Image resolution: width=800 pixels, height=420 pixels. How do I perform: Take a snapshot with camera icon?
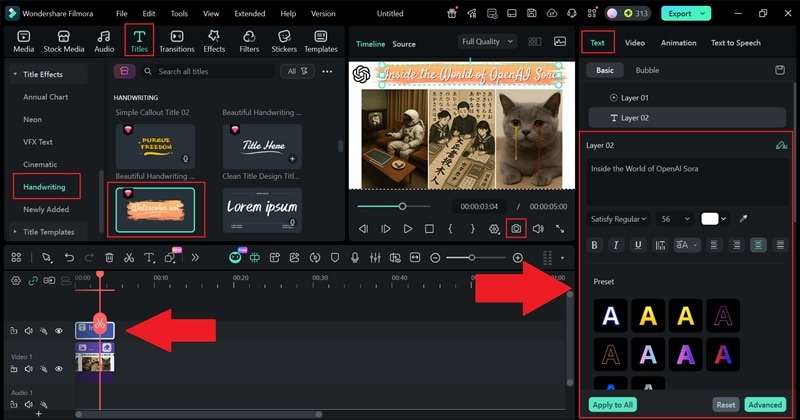(516, 229)
